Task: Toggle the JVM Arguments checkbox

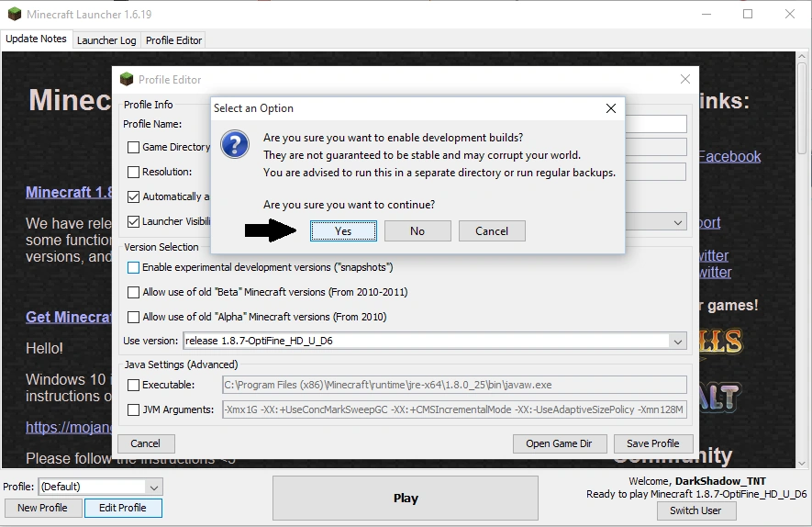Action: click(x=133, y=409)
